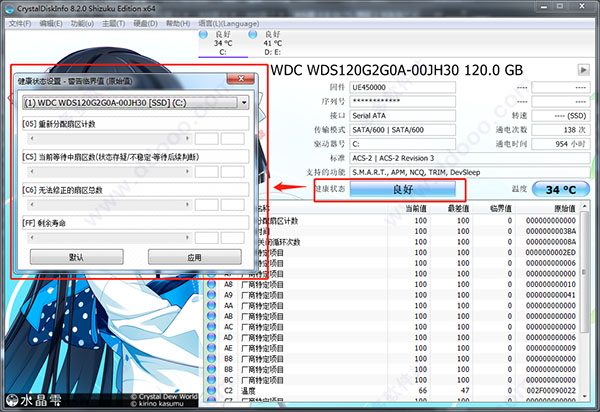Click the 最差值 column header
The width and height of the screenshot is (600, 412).
450,208
